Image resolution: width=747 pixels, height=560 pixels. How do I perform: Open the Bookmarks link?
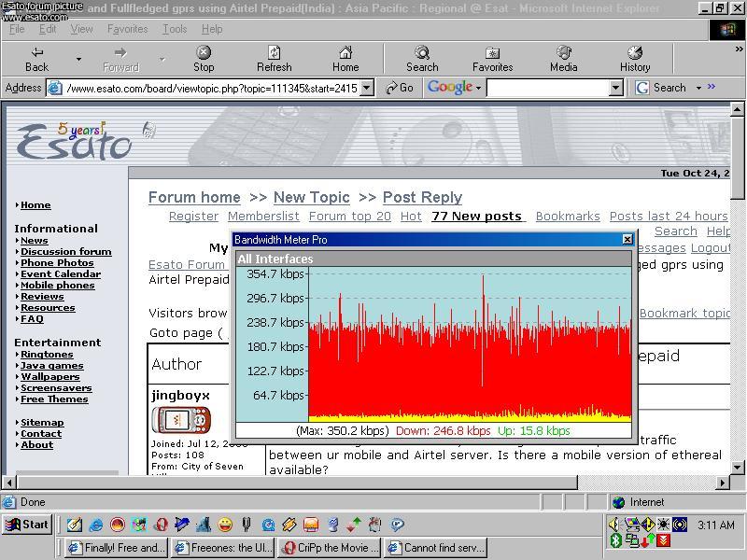(x=568, y=217)
